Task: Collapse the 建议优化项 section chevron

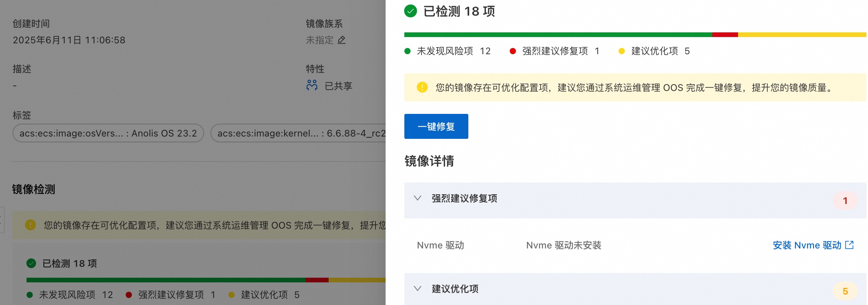Action: click(418, 289)
